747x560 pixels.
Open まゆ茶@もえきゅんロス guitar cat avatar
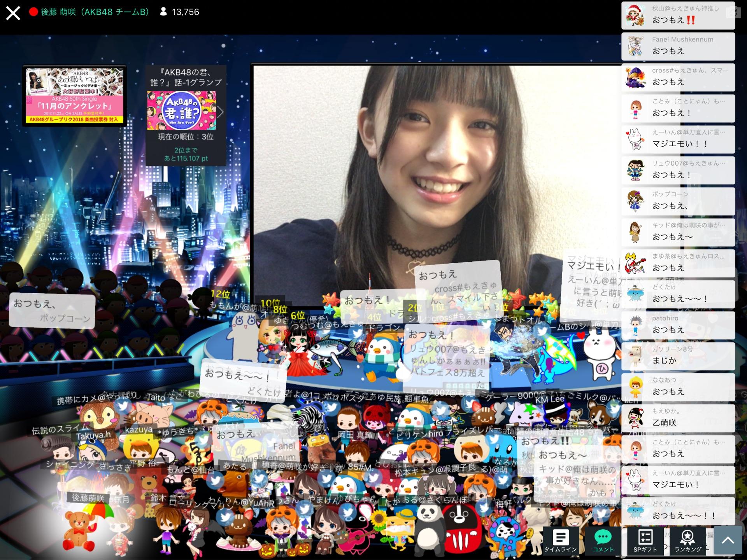[x=635, y=263]
